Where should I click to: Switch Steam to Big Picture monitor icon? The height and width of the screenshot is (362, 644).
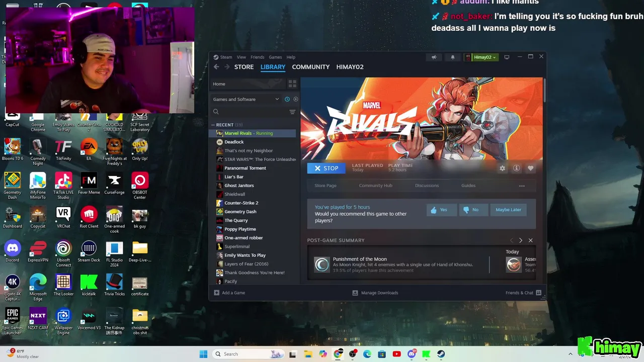pyautogui.click(x=507, y=57)
